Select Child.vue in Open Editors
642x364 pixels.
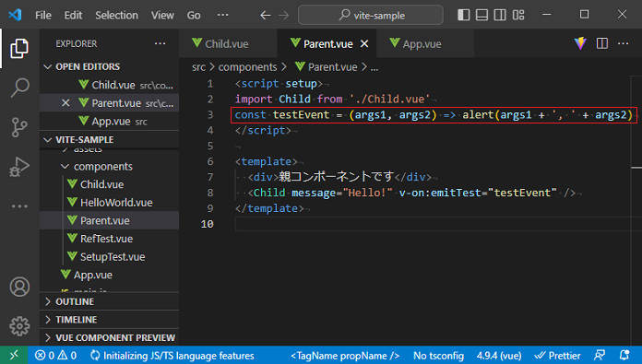pyautogui.click(x=110, y=85)
